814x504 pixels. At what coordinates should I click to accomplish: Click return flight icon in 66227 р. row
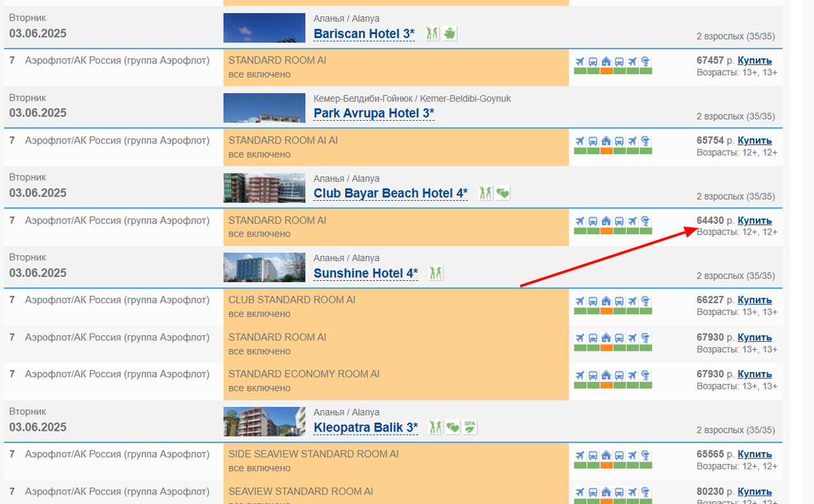tap(632, 301)
